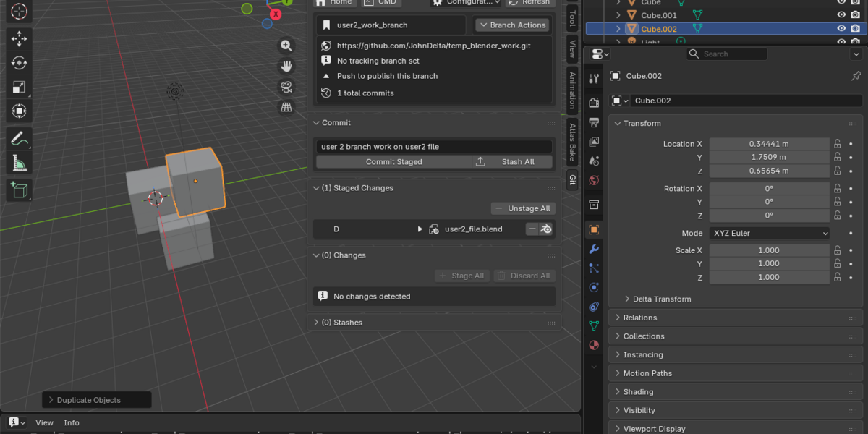Select the Annotate tool

point(19,138)
